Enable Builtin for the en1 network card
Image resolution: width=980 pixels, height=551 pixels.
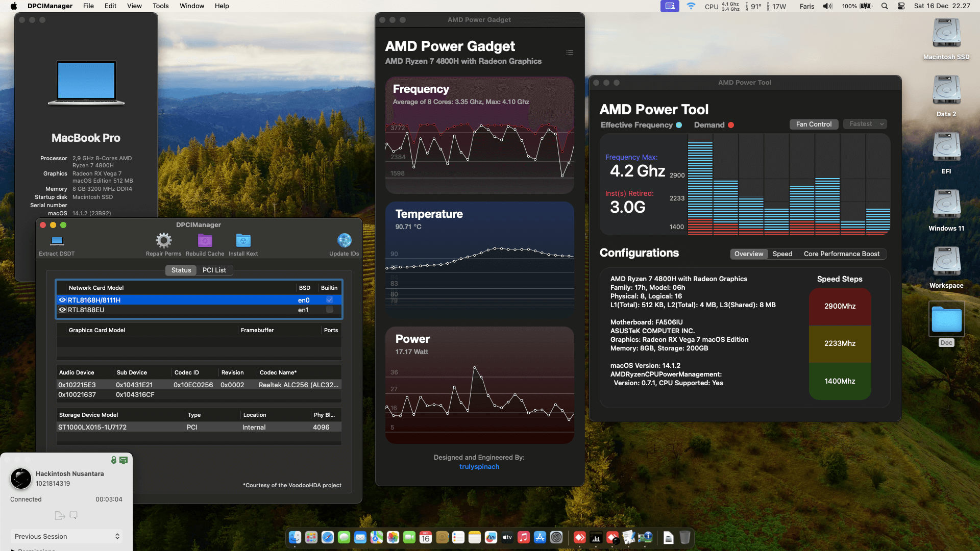329,310
